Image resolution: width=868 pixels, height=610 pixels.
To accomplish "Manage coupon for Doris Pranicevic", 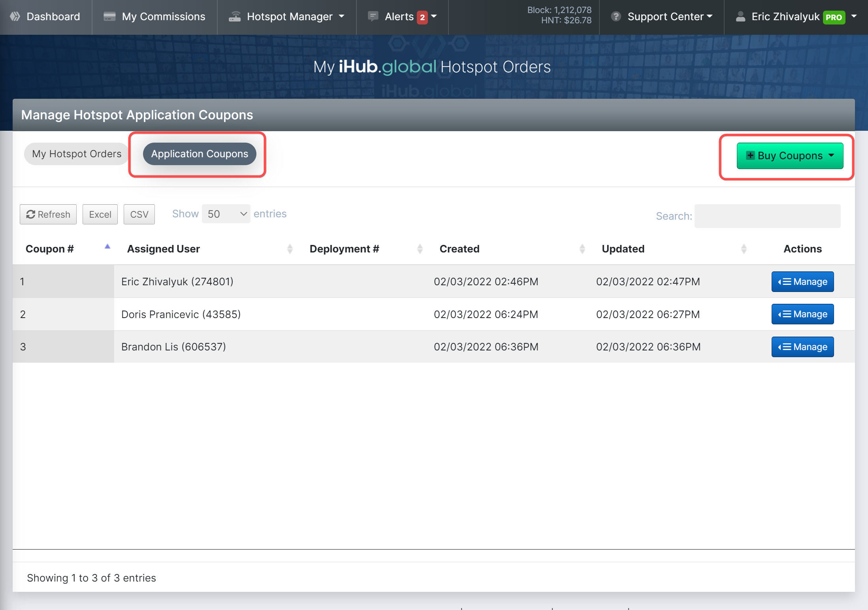I will pos(802,314).
